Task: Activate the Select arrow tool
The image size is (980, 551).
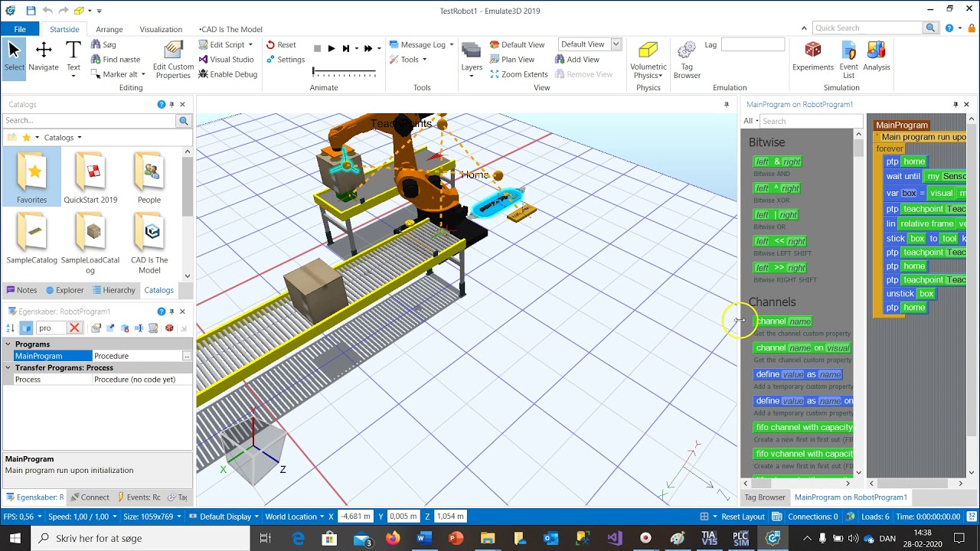Action: [14, 57]
